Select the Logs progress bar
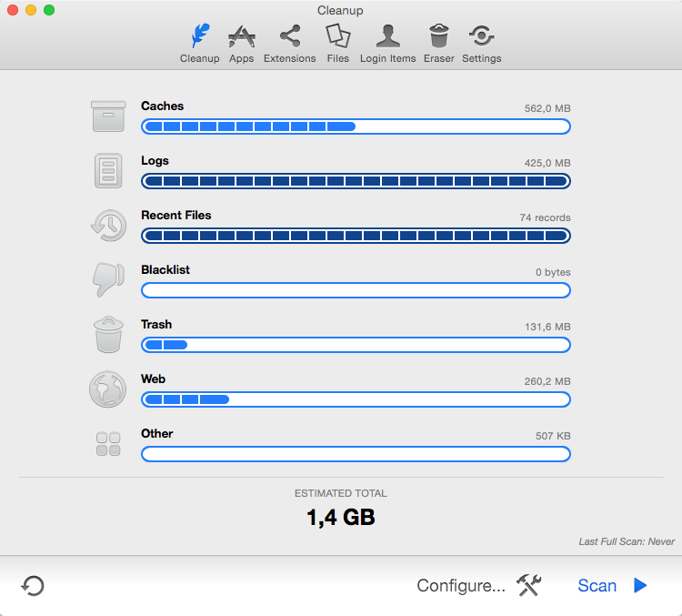This screenshot has width=682, height=616. point(356,181)
